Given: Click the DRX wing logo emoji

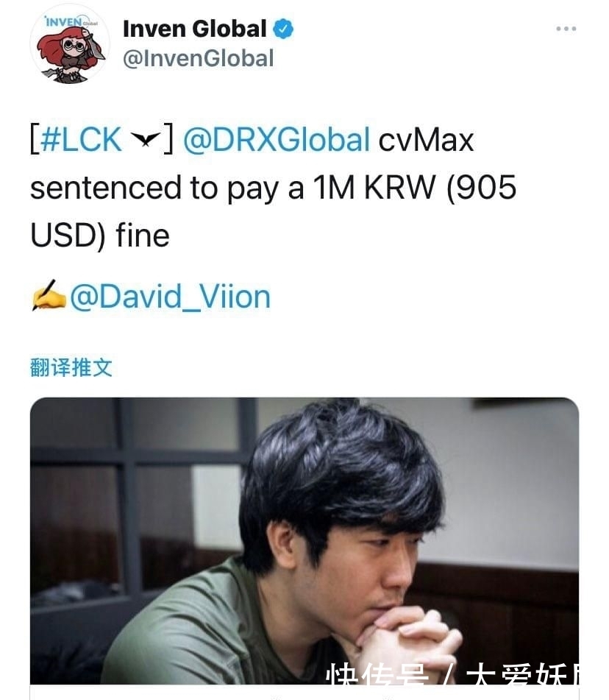Looking at the screenshot, I should (x=146, y=139).
